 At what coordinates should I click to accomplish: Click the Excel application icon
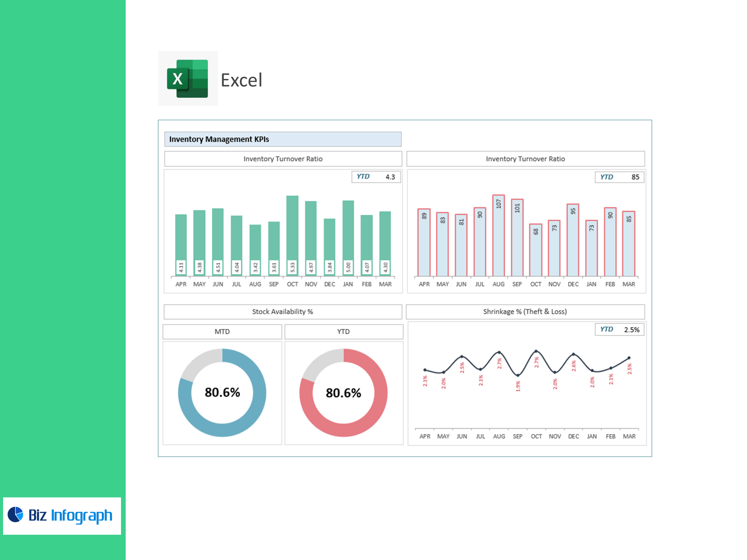(188, 79)
